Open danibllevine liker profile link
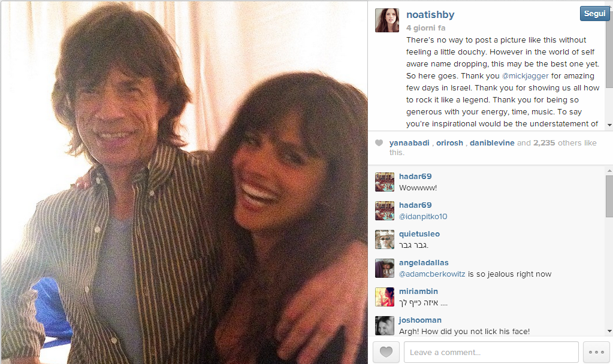Image resolution: width=613 pixels, height=364 pixels. pyautogui.click(x=491, y=143)
